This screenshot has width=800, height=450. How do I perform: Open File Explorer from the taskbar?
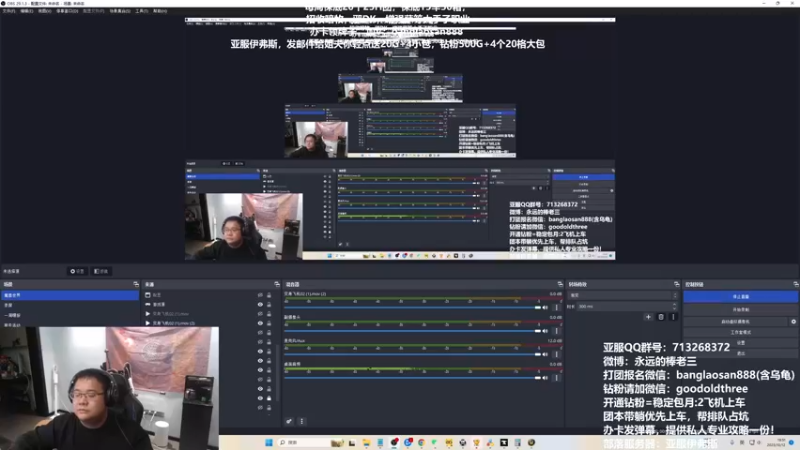366,442
